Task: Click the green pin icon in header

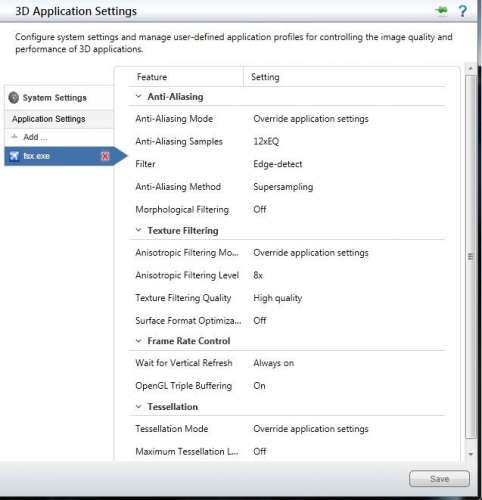Action: coord(441,10)
